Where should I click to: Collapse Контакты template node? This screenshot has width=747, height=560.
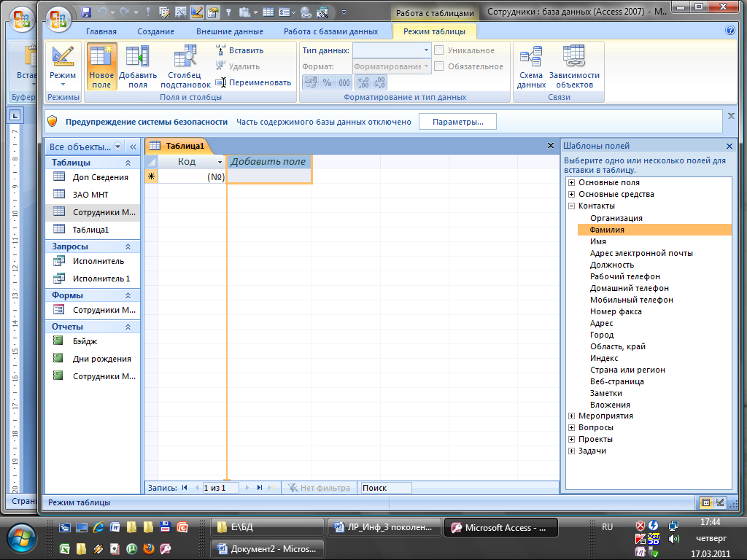coord(571,206)
